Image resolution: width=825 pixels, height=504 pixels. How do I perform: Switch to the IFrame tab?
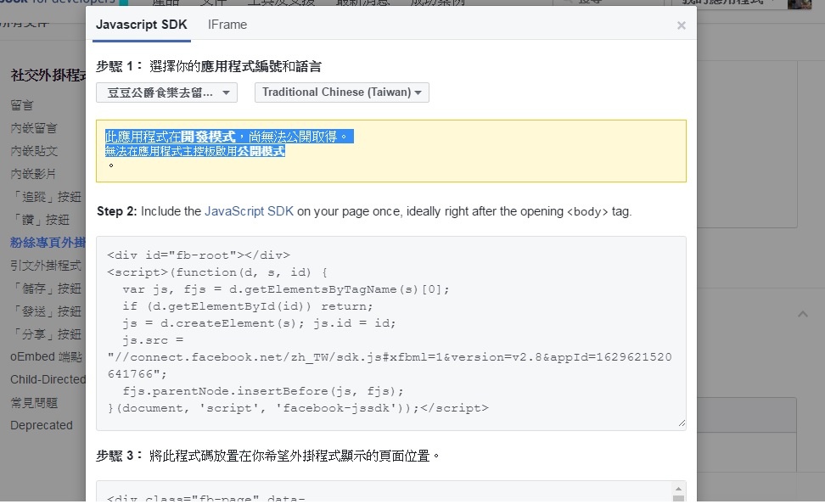pos(227,25)
